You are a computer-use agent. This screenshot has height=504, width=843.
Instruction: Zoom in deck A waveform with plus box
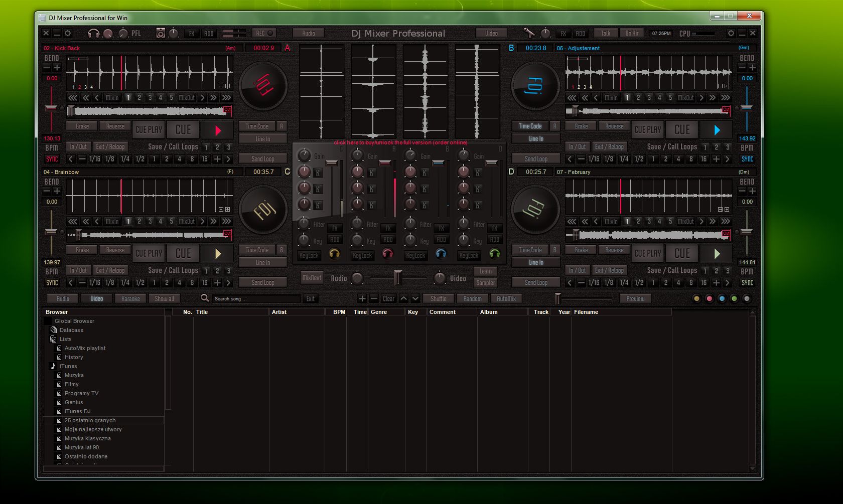(227, 86)
